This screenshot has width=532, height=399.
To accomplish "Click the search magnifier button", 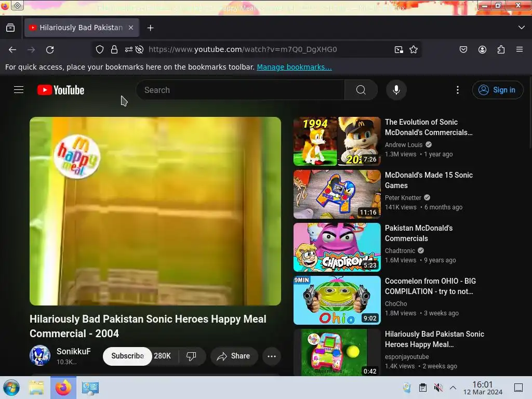I will pos(361,90).
